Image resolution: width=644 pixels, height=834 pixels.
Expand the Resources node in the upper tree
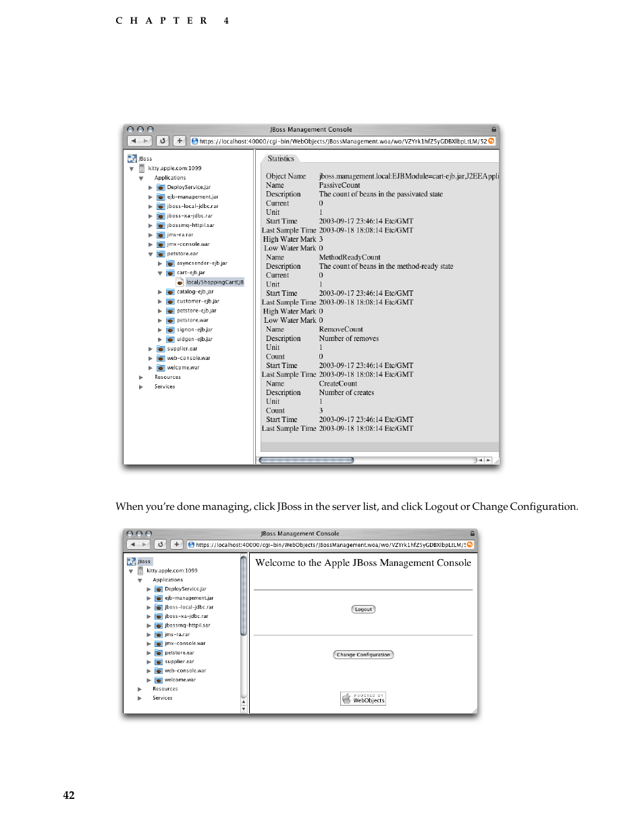click(141, 377)
